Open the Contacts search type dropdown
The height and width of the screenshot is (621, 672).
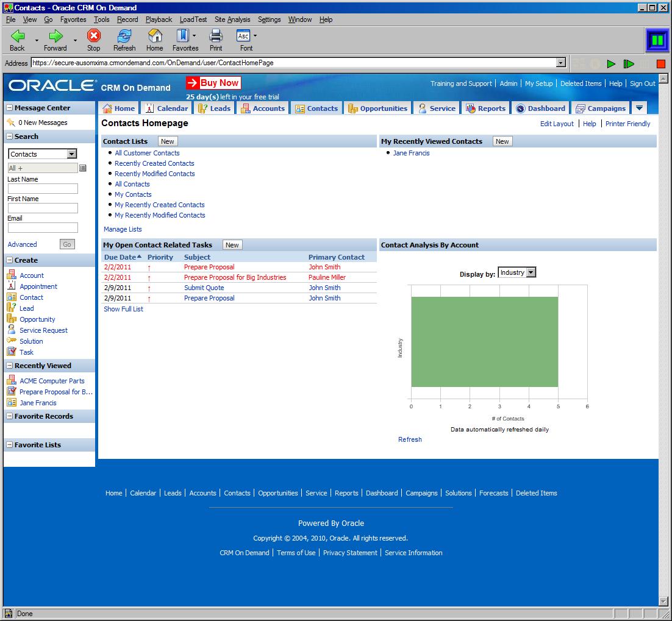pos(71,154)
